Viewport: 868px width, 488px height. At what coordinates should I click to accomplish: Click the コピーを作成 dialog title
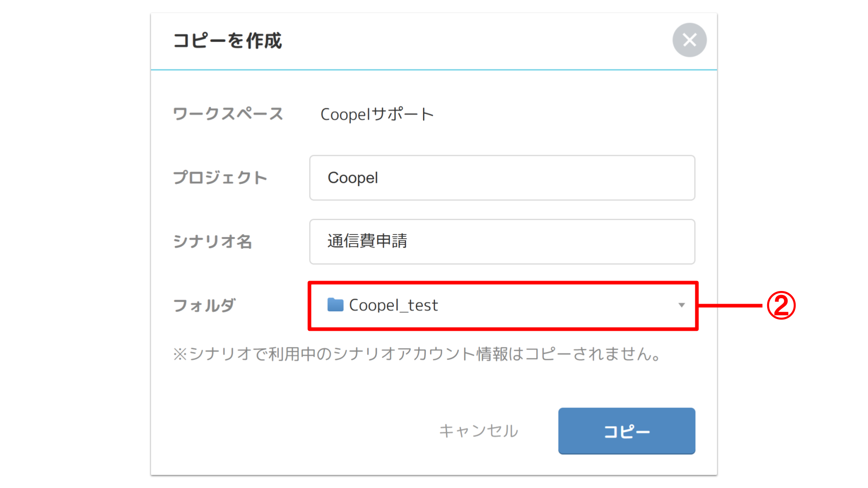[x=227, y=41]
